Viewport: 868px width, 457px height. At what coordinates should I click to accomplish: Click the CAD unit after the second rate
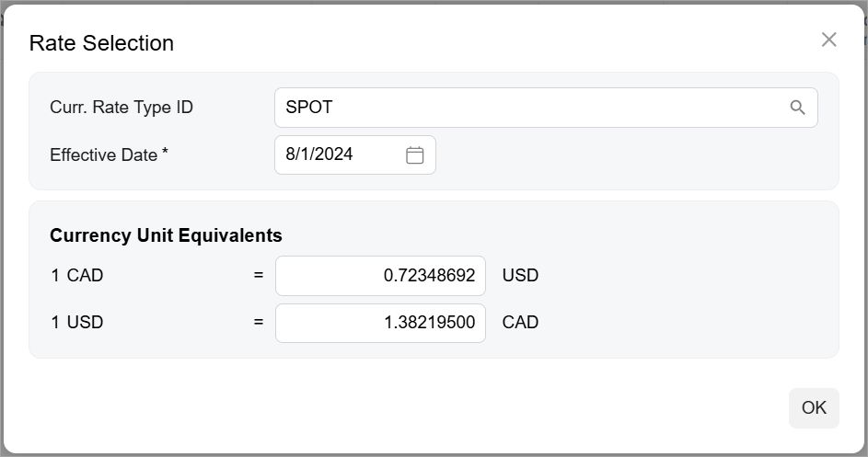tap(520, 323)
